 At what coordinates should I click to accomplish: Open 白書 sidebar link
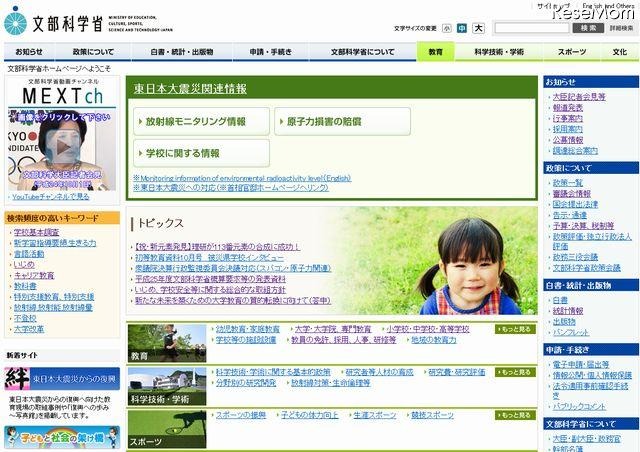click(560, 300)
